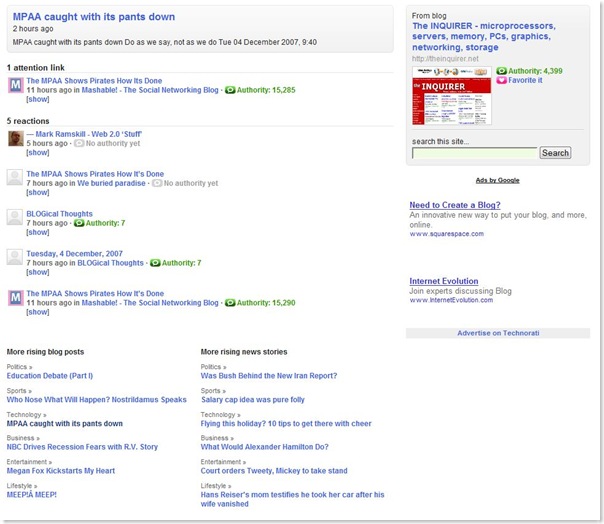Expand [show] under Tuesday, 4 December, 2007 post
This screenshot has width=604, height=524.
click(38, 272)
